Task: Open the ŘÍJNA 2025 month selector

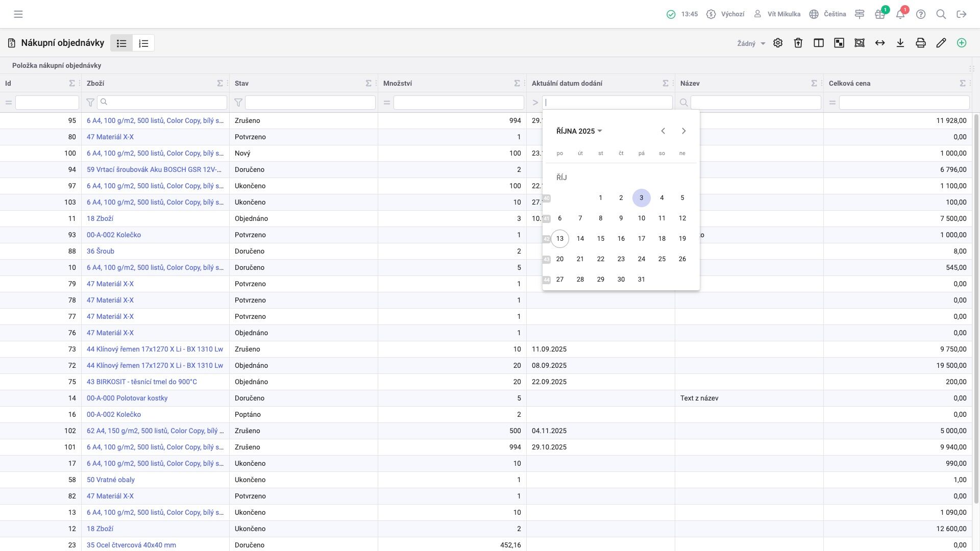Action: click(579, 131)
